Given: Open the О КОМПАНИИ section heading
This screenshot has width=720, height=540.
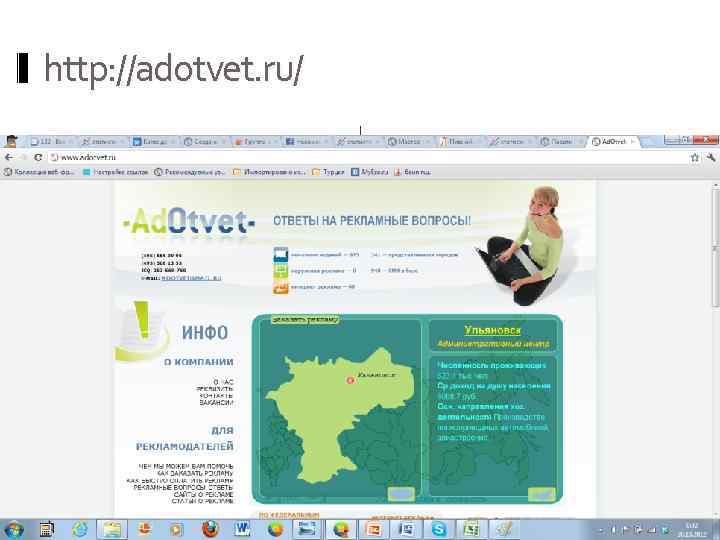Looking at the screenshot, I should point(199,362).
